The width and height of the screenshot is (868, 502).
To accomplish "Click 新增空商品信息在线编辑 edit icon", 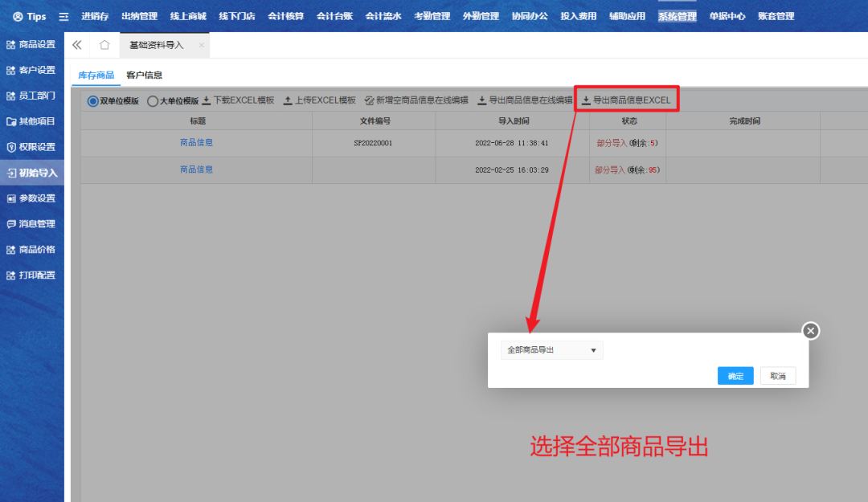I will pos(369,100).
